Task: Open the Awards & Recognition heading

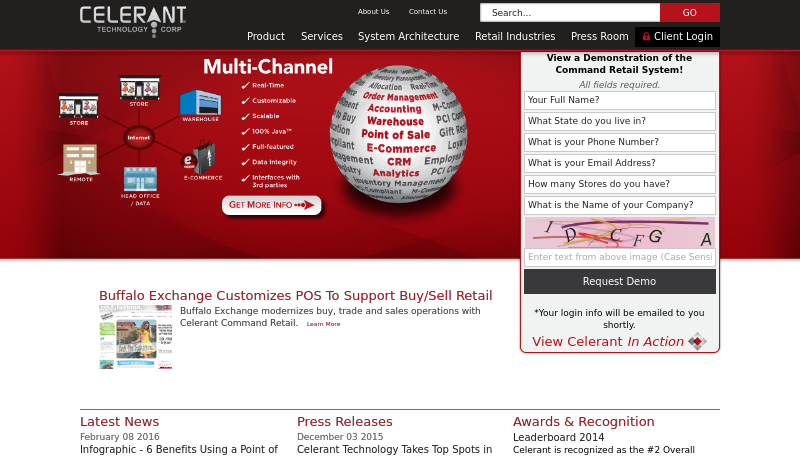Action: point(583,421)
